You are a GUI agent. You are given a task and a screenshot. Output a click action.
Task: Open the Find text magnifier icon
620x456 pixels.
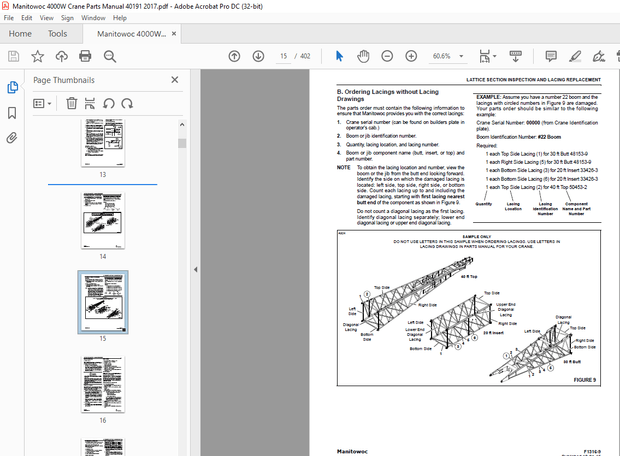pos(110,57)
